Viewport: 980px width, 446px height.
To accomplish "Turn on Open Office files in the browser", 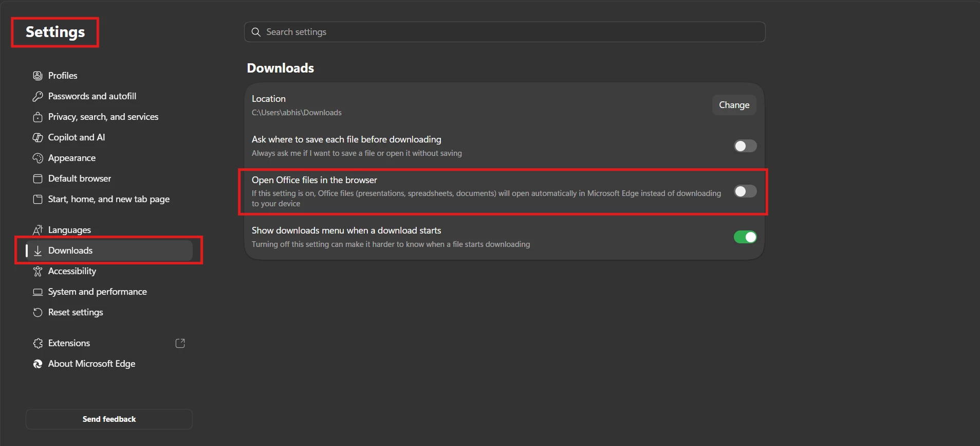I will [x=745, y=191].
